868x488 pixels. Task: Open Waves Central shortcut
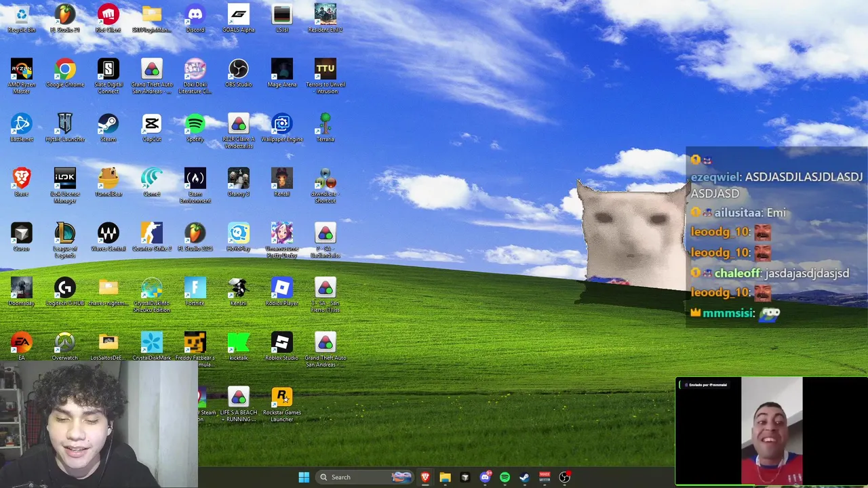point(108,237)
